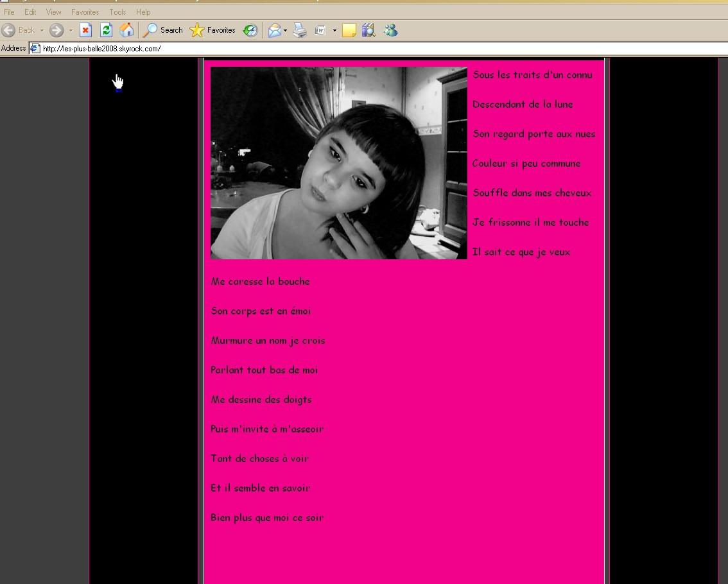
Task: Click the line "Souffle dans mes cheveux"
Action: [x=532, y=193]
